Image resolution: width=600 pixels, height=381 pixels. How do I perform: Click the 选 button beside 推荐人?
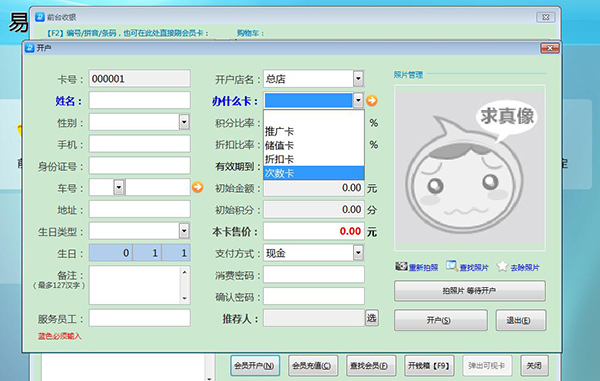coord(372,318)
